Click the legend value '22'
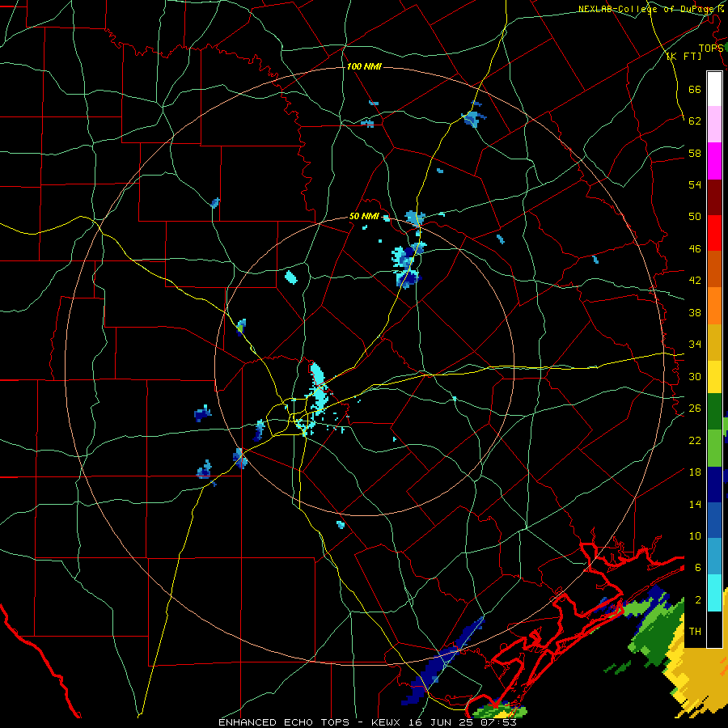The image size is (728, 728). tap(695, 441)
